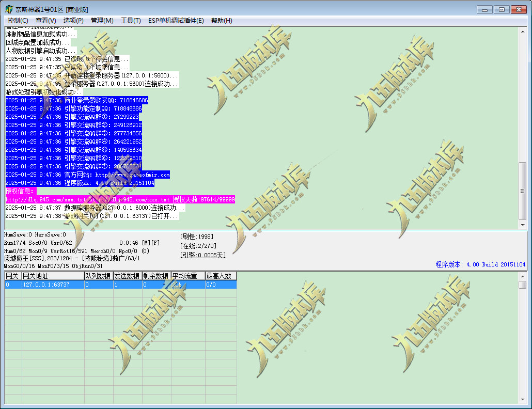Open the 管理(M) menu
Image resolution: width=532 pixels, height=409 pixels.
tap(102, 21)
